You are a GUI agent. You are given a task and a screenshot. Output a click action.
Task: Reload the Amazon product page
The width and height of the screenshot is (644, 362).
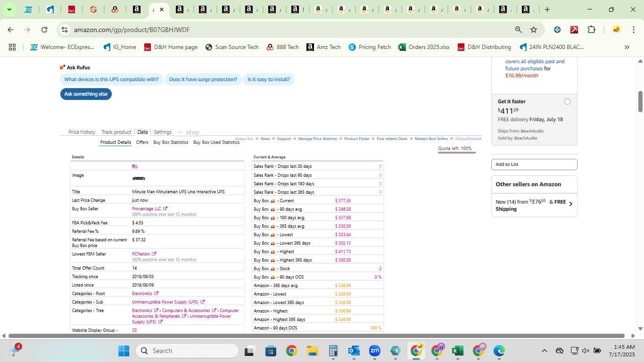point(44,30)
